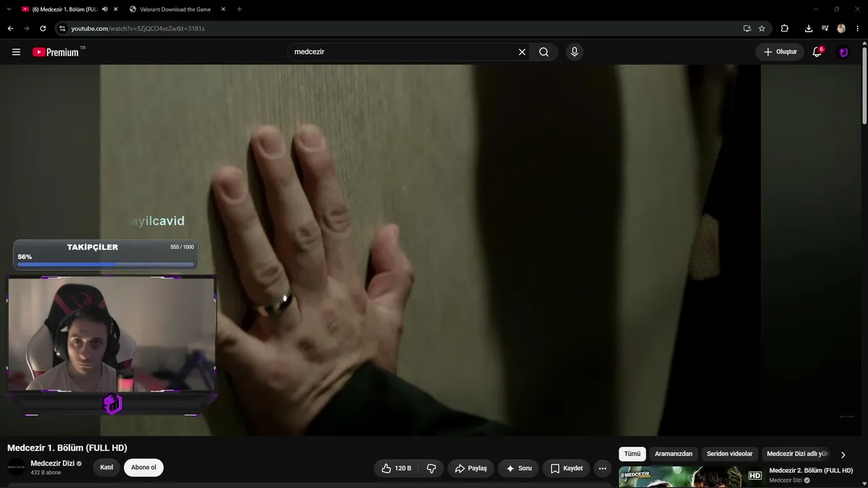Select the Seriden videolar filter chip
868x488 pixels.
(x=730, y=454)
